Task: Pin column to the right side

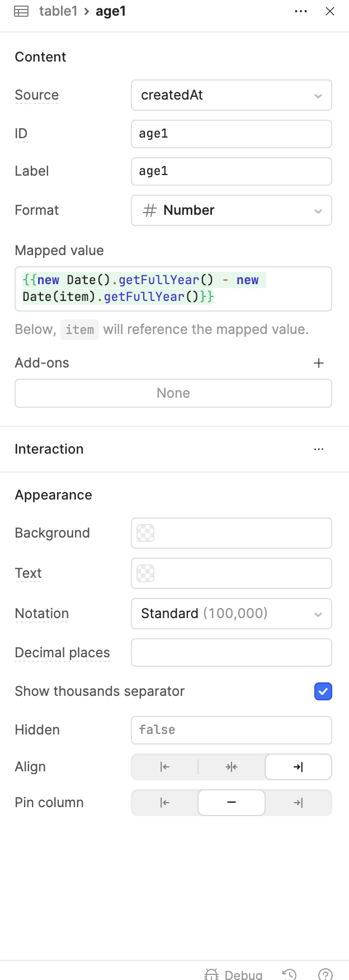Action: (298, 803)
